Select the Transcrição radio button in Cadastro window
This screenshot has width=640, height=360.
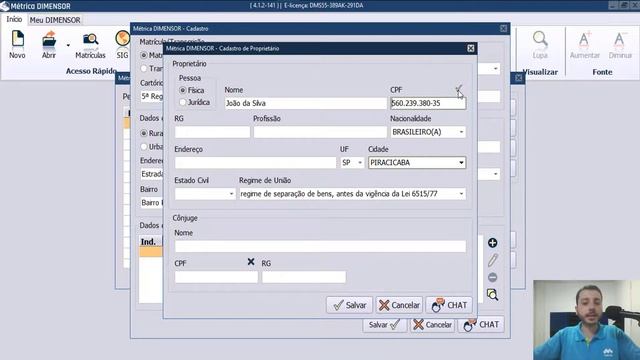click(x=144, y=69)
